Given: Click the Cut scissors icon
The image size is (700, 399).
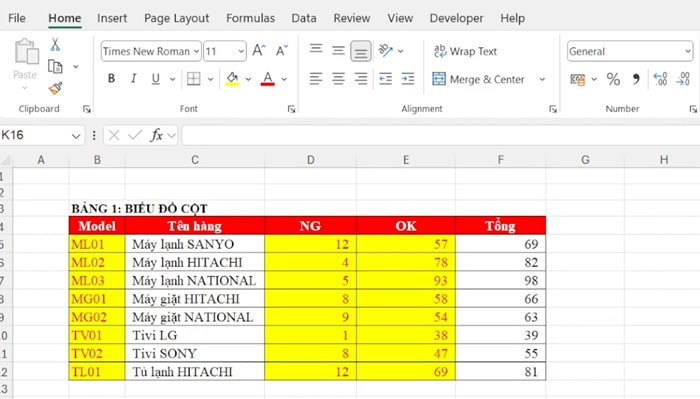Looking at the screenshot, I should click(x=55, y=45).
